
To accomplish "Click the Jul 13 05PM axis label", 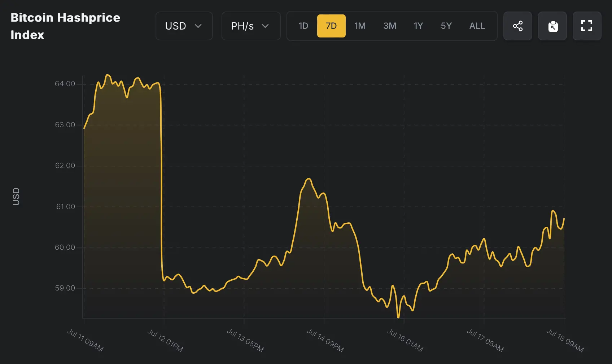I will (x=245, y=340).
